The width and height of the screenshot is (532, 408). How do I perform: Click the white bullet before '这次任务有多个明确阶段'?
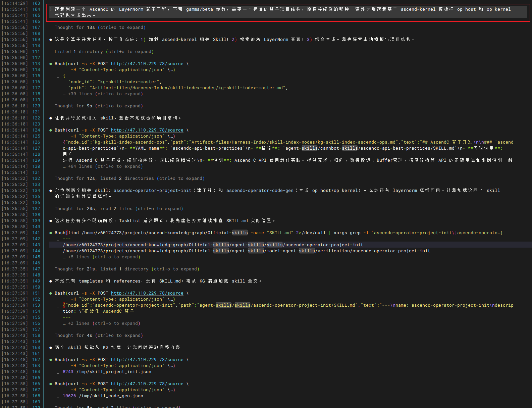pyautogui.click(x=51, y=221)
